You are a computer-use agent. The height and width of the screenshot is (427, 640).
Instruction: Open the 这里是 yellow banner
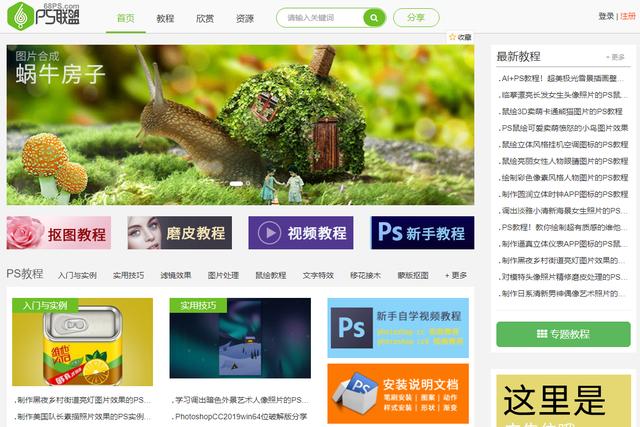[x=563, y=401]
